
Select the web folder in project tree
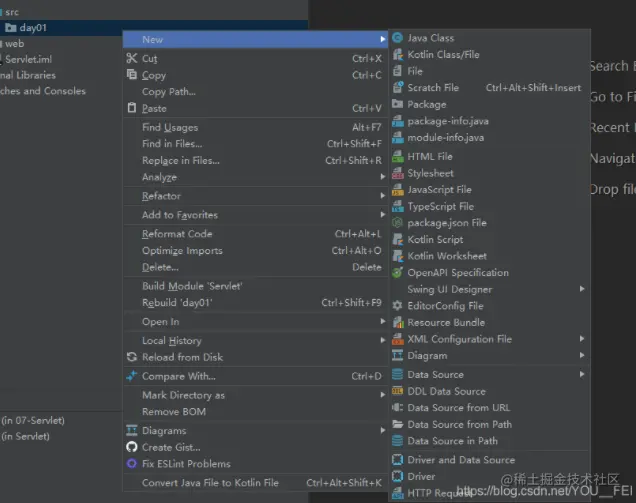pyautogui.click(x=13, y=44)
